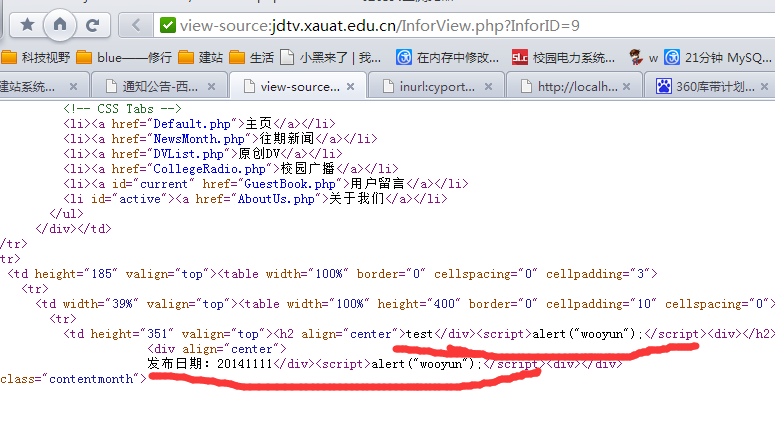The image size is (775, 422).
Task: Click the bookmark star icon
Action: 27,24
